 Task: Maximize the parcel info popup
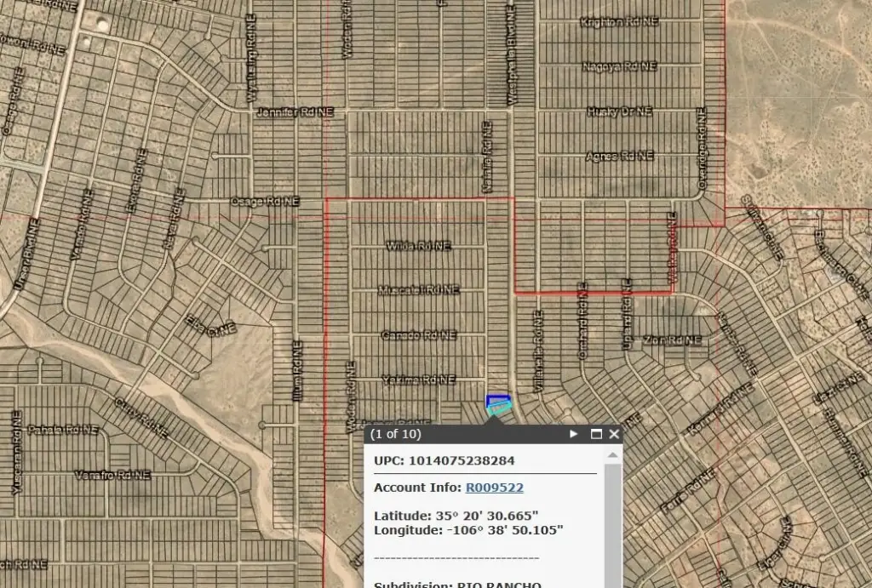tap(596, 434)
